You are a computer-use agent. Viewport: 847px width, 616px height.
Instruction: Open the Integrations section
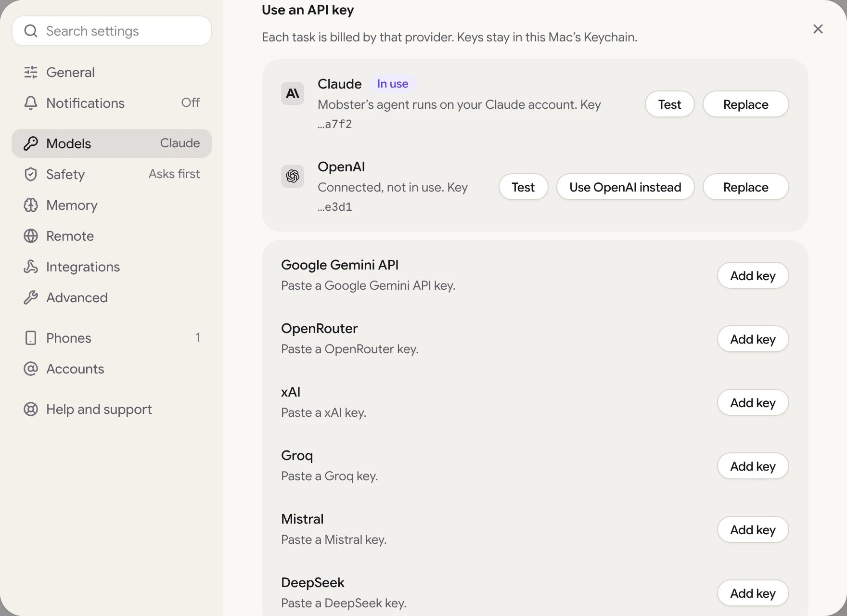112,267
